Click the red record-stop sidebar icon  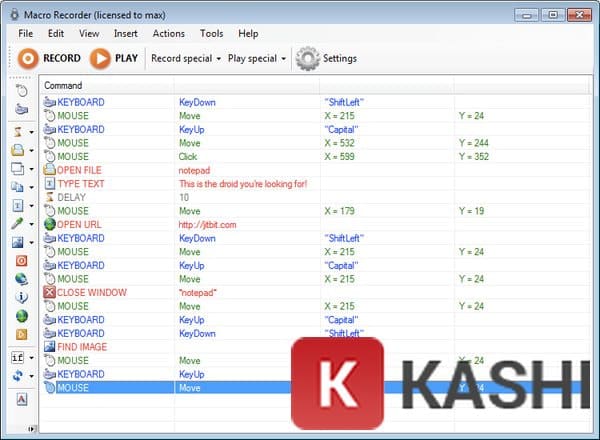(21, 261)
